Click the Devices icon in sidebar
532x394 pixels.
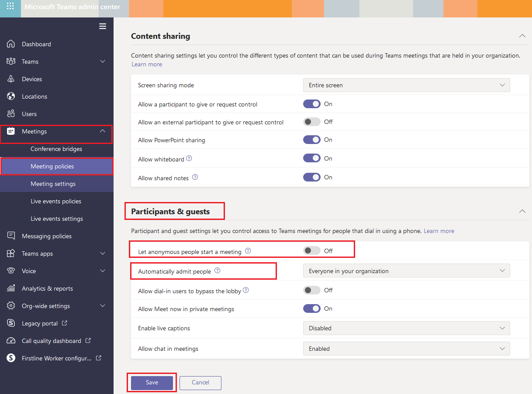click(x=11, y=79)
